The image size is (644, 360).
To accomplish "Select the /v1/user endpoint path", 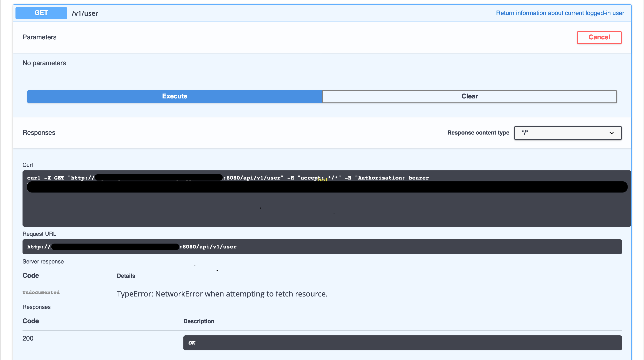I will (85, 13).
